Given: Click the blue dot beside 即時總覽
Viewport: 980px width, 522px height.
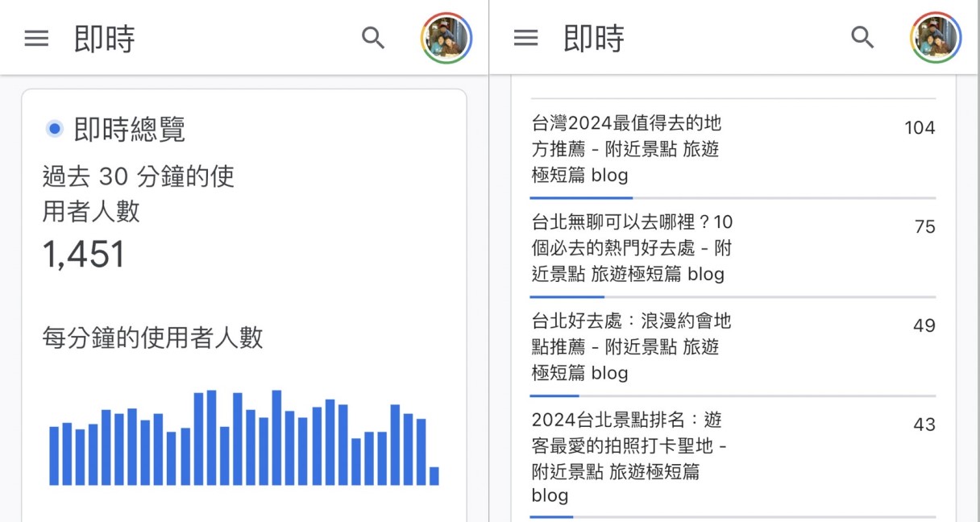Looking at the screenshot, I should pyautogui.click(x=55, y=128).
